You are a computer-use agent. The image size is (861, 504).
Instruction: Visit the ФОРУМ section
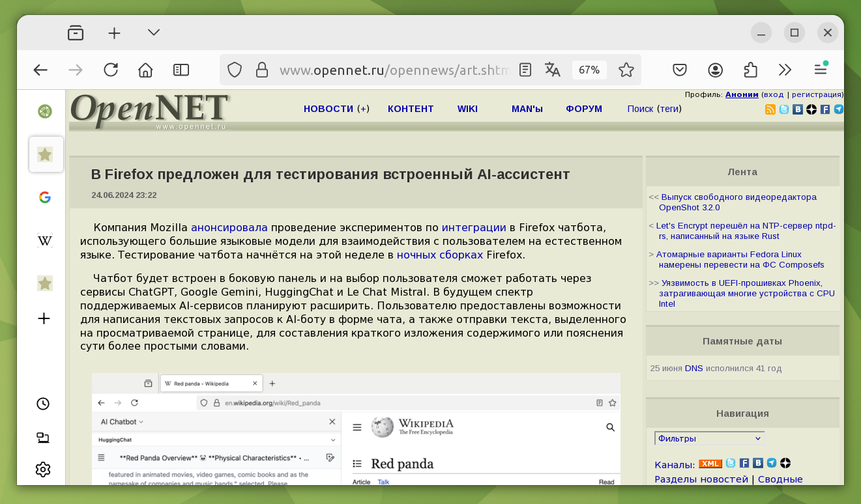584,109
